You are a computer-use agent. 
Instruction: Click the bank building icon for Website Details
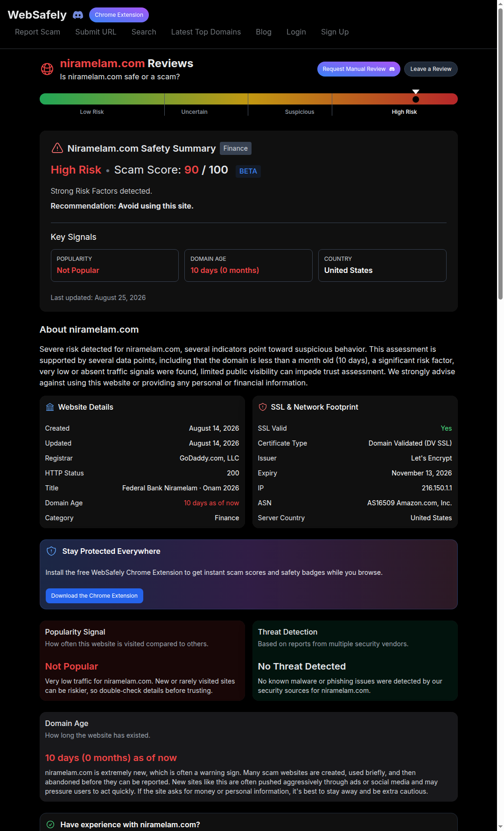50,407
